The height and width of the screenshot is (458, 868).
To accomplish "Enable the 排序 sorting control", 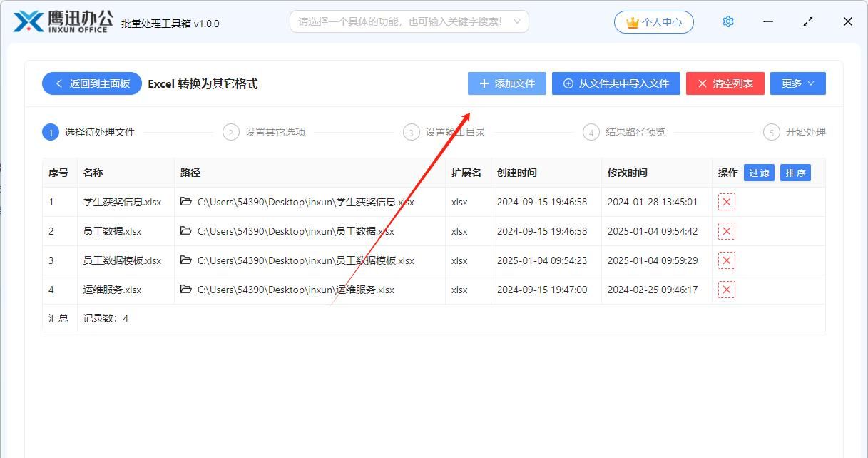I will [x=795, y=173].
